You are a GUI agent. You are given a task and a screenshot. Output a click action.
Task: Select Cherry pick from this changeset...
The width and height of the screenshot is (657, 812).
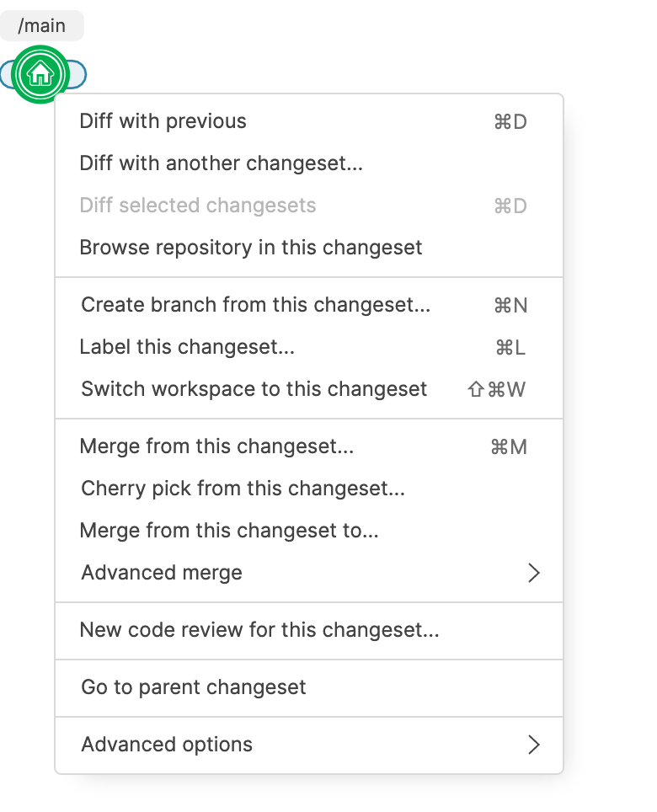[243, 489]
